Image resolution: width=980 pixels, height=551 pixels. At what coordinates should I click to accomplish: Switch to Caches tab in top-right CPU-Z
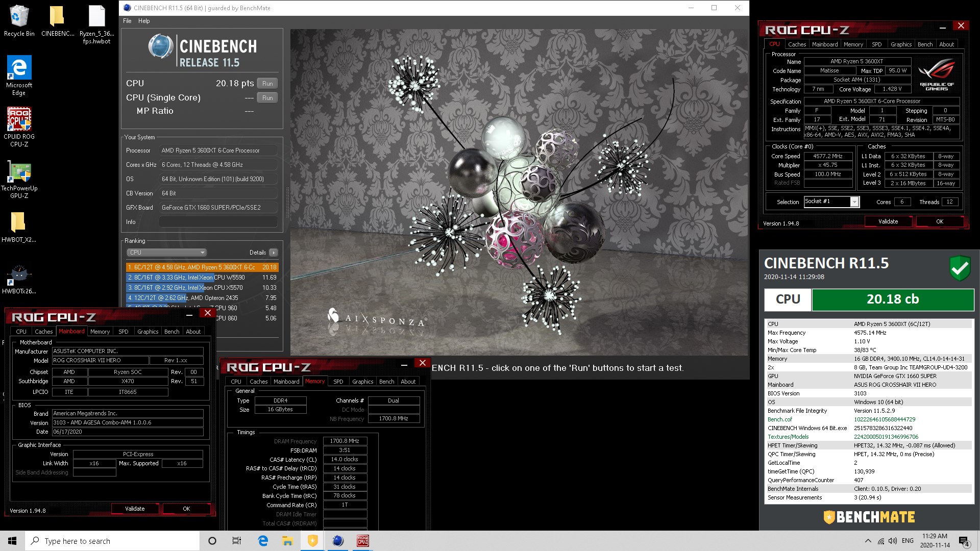(x=797, y=44)
